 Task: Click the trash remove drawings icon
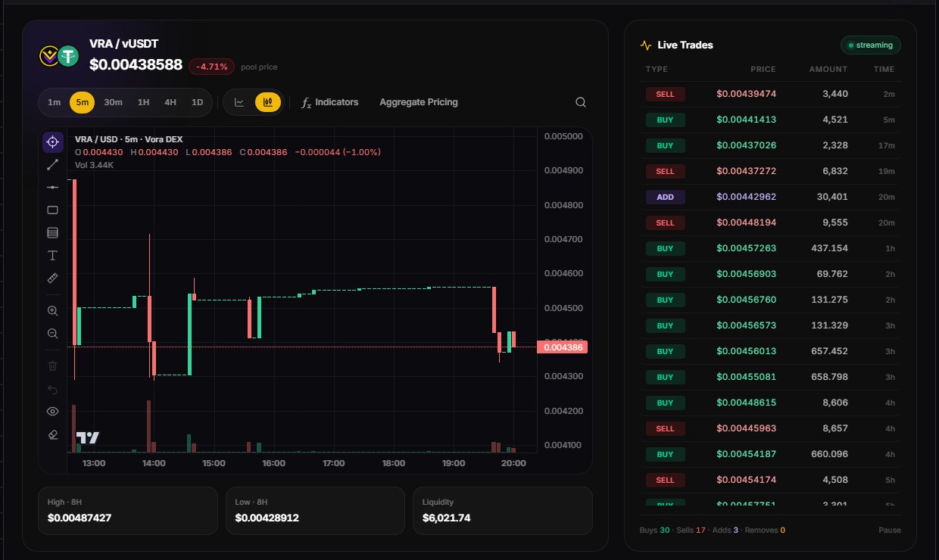click(x=53, y=366)
